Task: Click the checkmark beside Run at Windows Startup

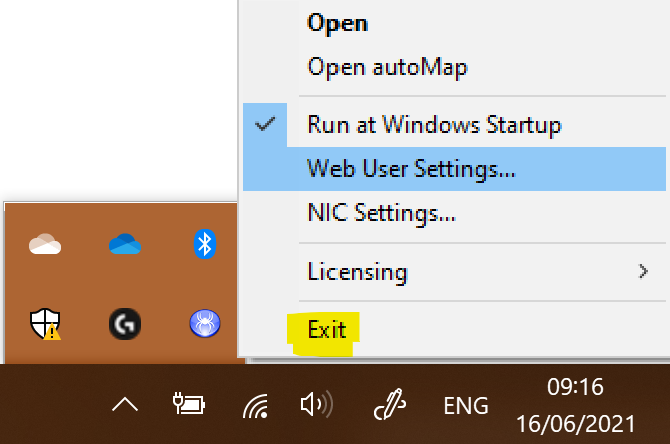Action: tap(265, 124)
